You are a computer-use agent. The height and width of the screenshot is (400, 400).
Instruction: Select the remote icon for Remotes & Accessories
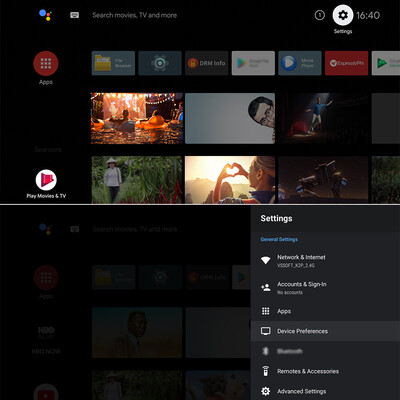pyautogui.click(x=266, y=371)
